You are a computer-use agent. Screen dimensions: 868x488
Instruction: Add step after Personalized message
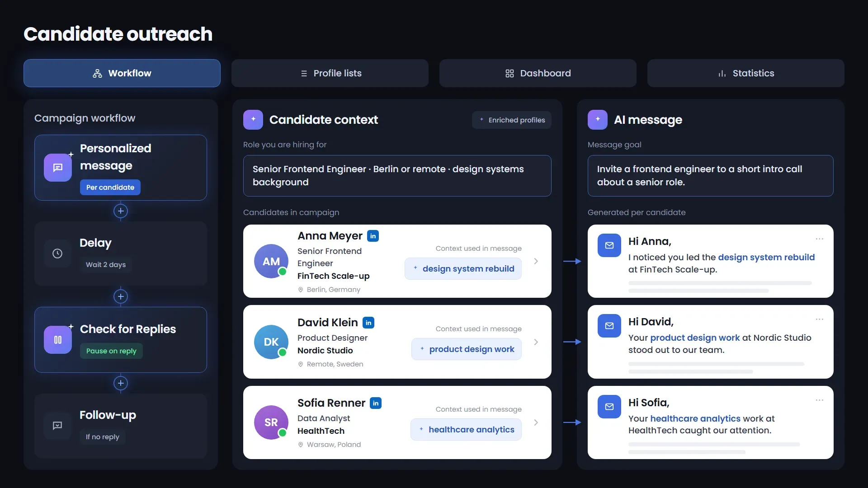(x=121, y=211)
